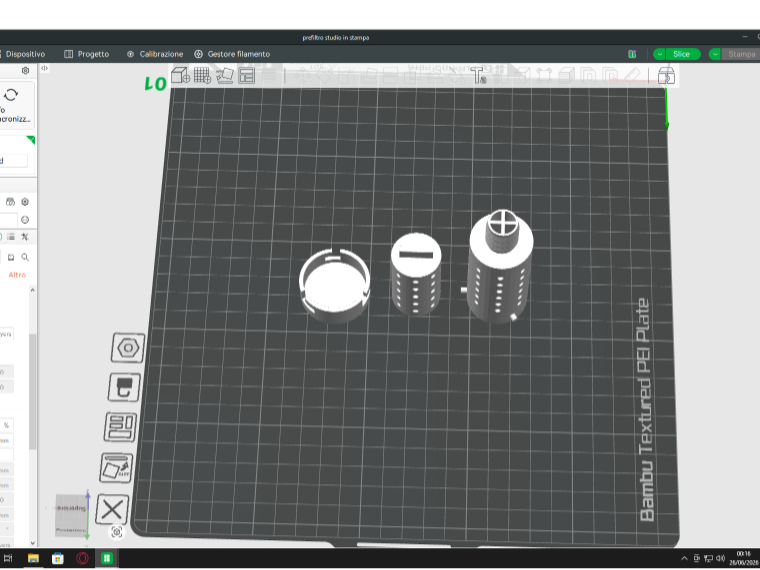Open the Stampa dropdown arrow
The height and width of the screenshot is (570, 760).
click(715, 54)
